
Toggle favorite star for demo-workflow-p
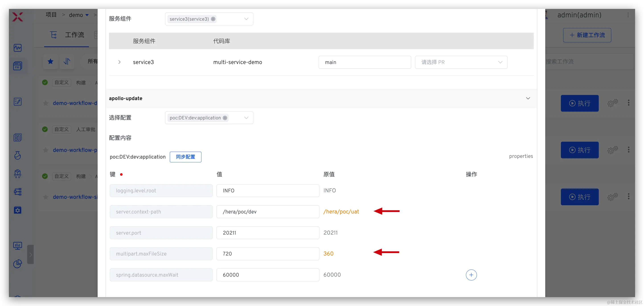[x=45, y=150]
